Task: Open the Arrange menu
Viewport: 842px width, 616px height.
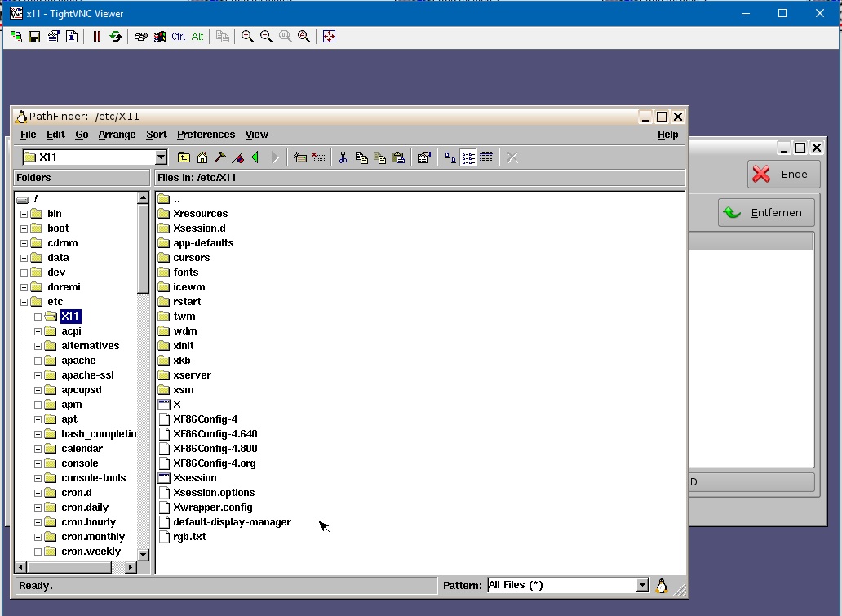Action: [x=117, y=135]
